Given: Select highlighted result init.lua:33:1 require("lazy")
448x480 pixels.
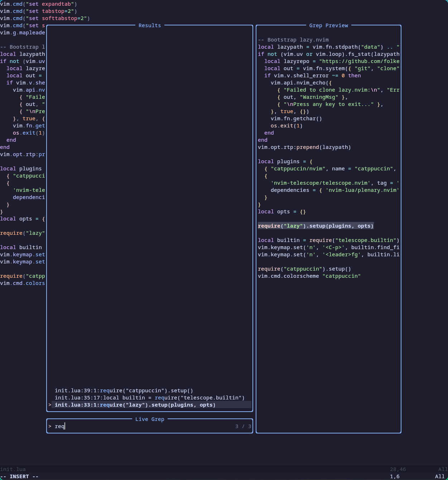Looking at the screenshot, I should pyautogui.click(x=150, y=405).
